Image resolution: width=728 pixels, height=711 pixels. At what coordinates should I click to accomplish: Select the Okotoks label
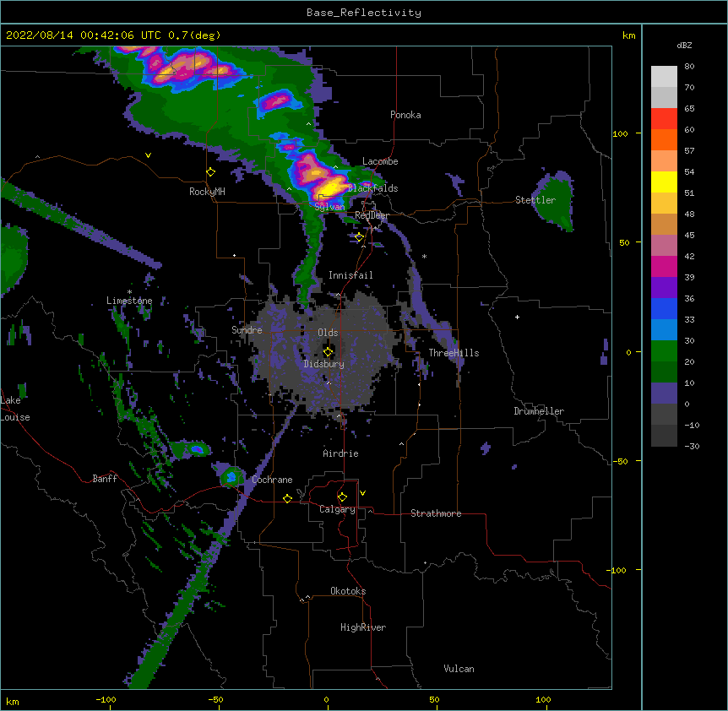point(348,591)
